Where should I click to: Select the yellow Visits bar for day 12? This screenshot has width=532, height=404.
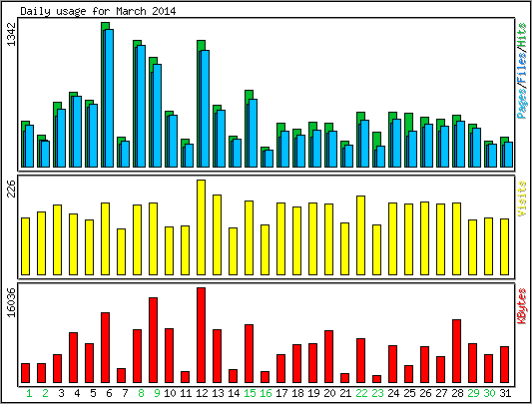[202, 227]
